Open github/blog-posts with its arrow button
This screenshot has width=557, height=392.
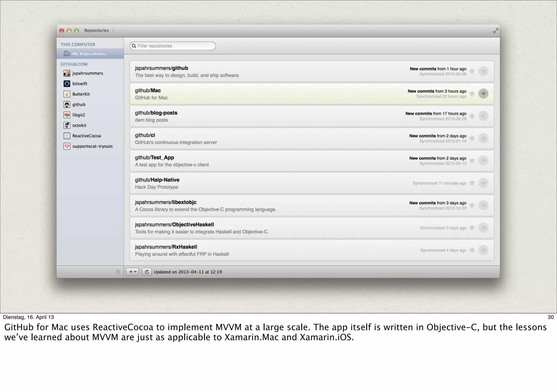pyautogui.click(x=483, y=116)
